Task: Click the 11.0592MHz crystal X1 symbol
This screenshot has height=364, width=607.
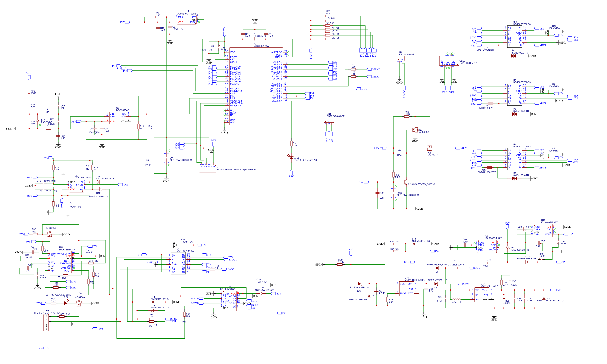Action: [x=255, y=39]
